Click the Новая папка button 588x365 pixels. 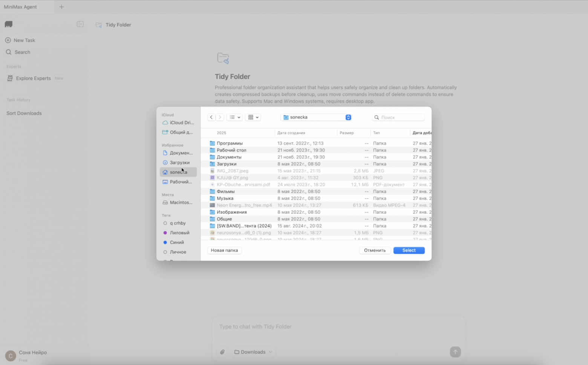coord(224,250)
